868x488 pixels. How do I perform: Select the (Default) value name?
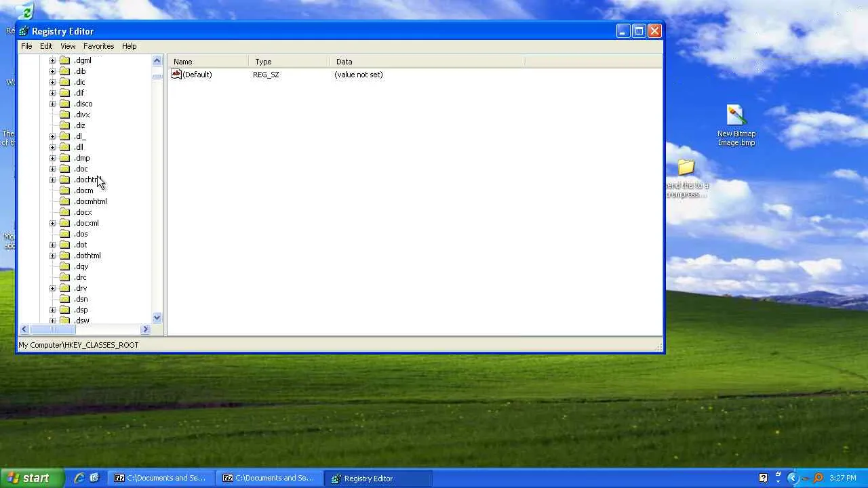coord(197,75)
